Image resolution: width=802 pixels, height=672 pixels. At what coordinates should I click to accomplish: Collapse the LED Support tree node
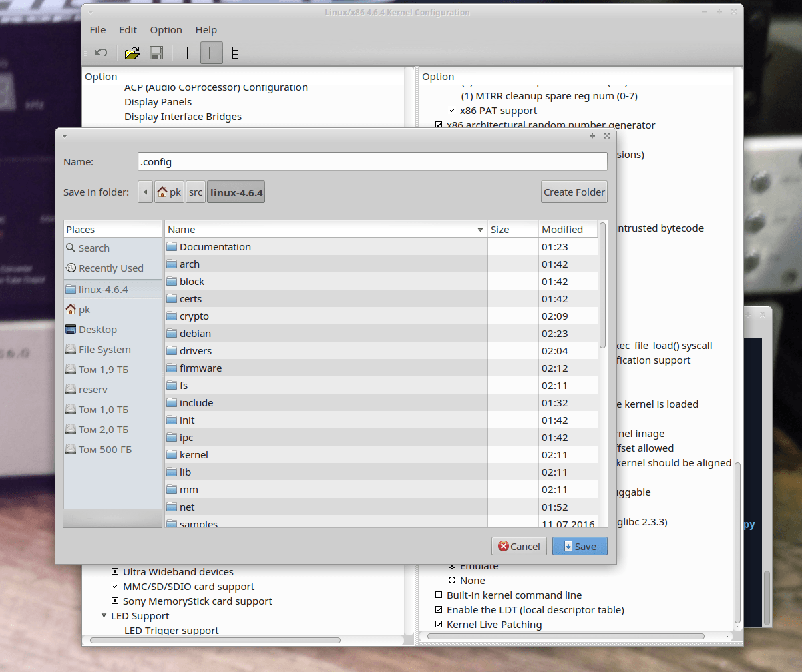tap(104, 616)
